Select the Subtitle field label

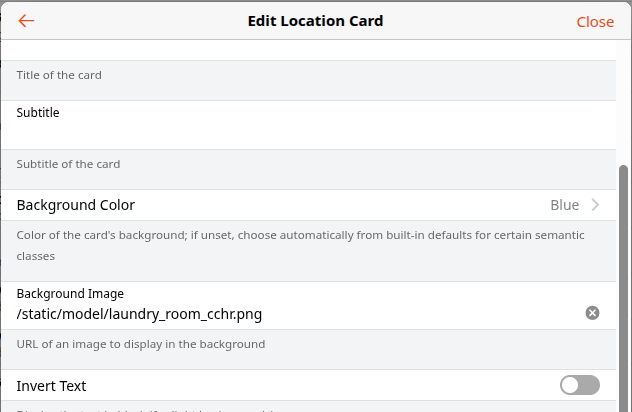tap(38, 113)
